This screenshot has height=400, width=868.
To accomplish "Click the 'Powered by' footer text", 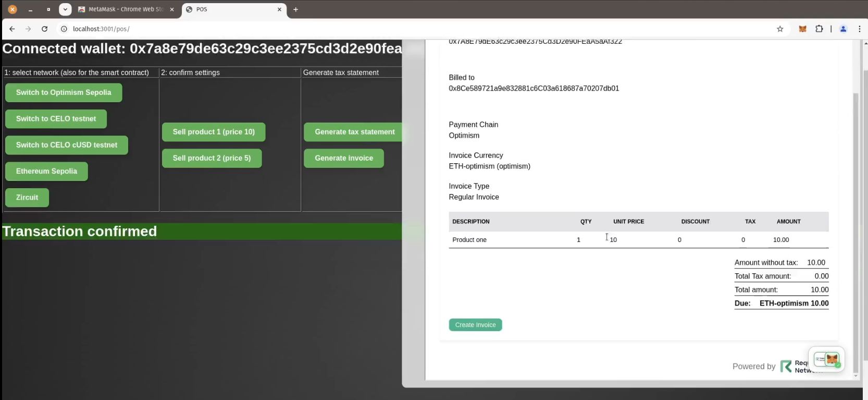I will 754,367.
